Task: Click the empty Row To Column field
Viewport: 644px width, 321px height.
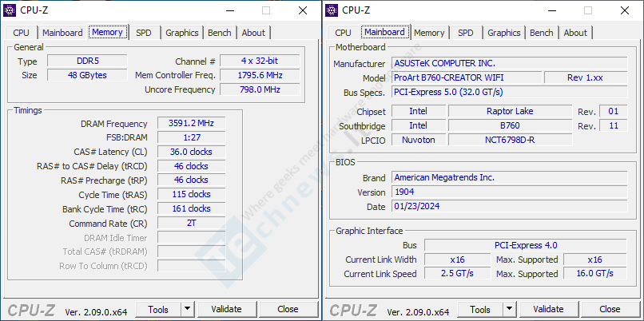Action: click(x=192, y=266)
